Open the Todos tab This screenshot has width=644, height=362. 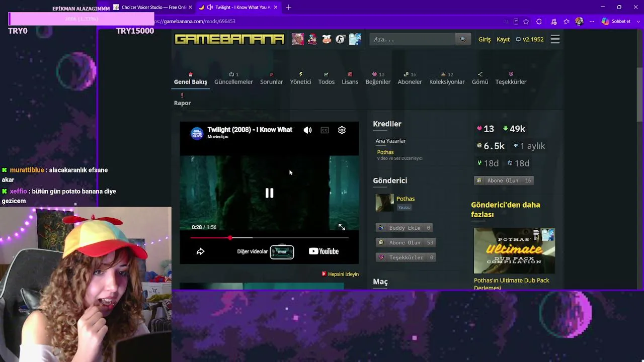(x=326, y=78)
